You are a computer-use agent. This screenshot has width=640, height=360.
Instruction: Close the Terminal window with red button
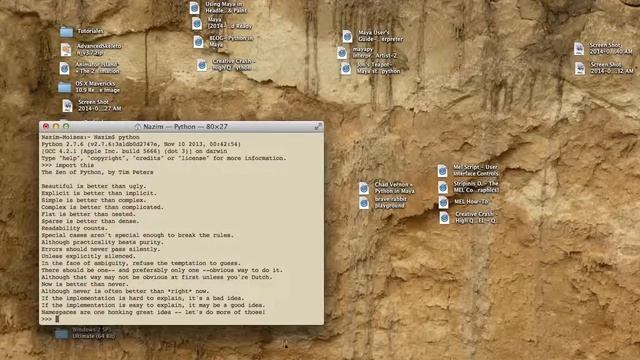46,127
